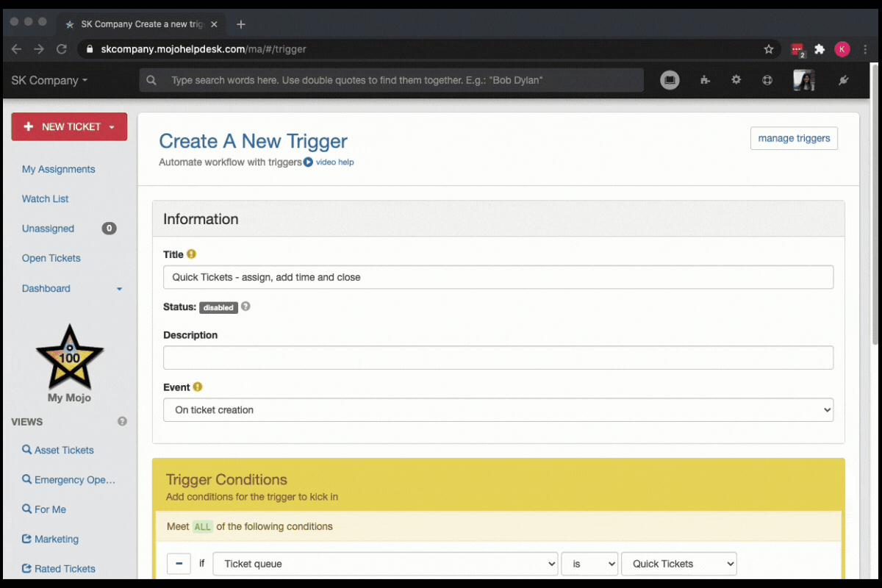Screen dimensions: 882x588
Task: Bookmark page with the star icon
Action: (769, 49)
